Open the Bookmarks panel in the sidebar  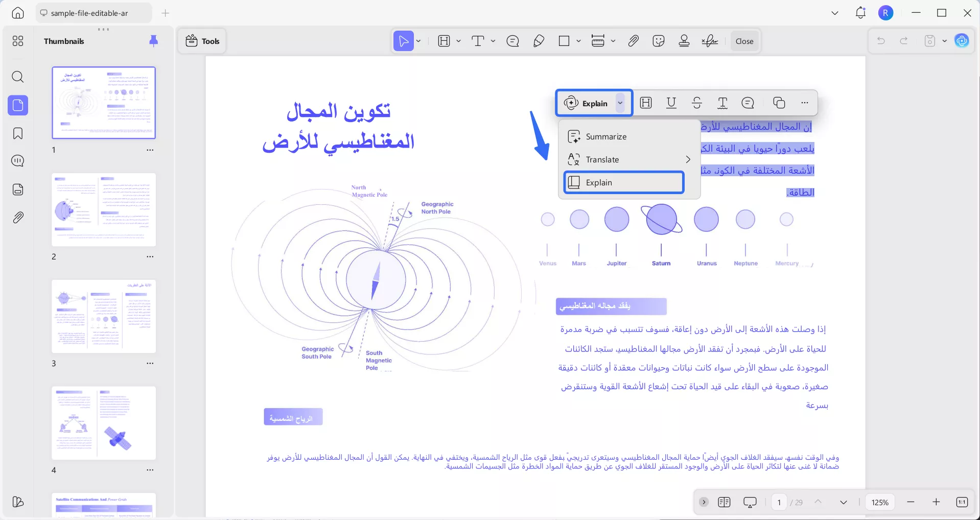(18, 133)
